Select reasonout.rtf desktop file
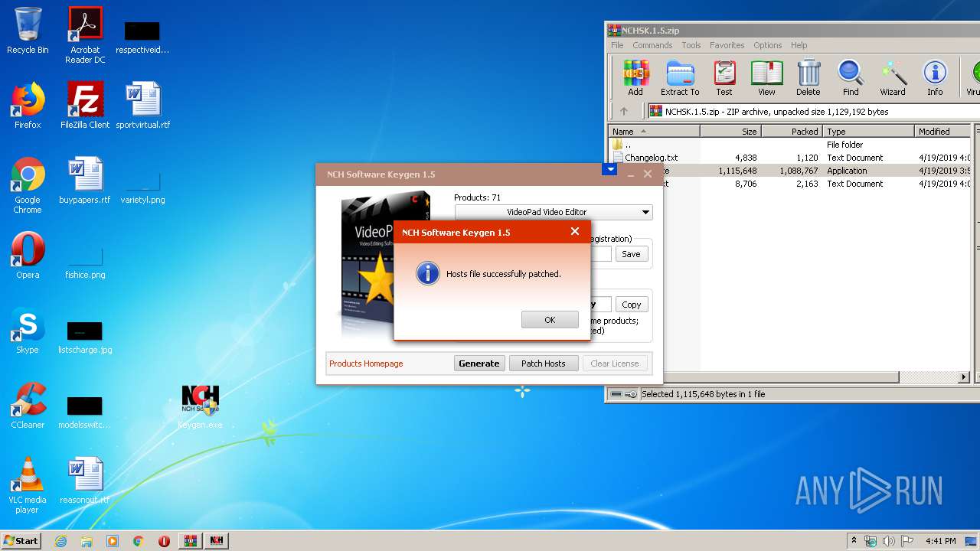This screenshot has height=551, width=980. [x=85, y=481]
